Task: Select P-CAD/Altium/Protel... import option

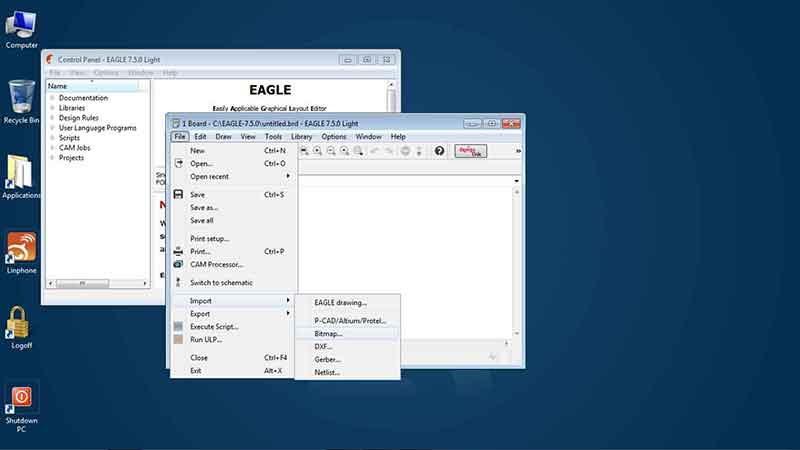Action: (x=347, y=320)
